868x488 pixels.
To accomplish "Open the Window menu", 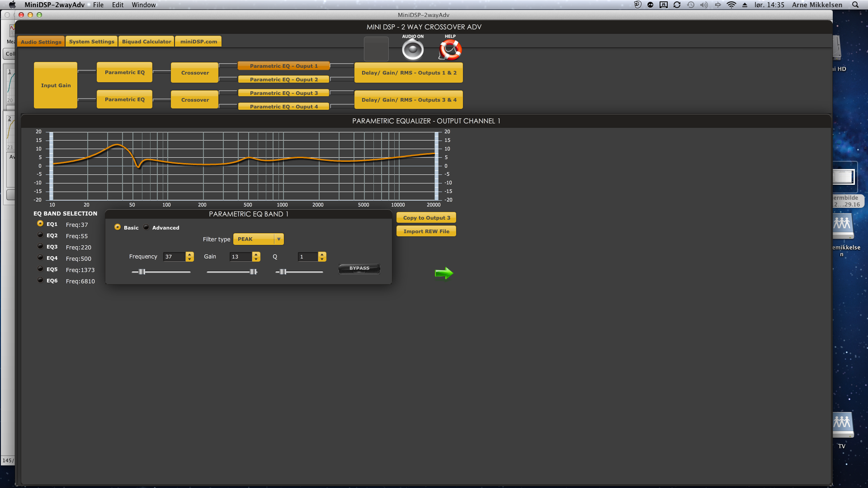I will [144, 5].
